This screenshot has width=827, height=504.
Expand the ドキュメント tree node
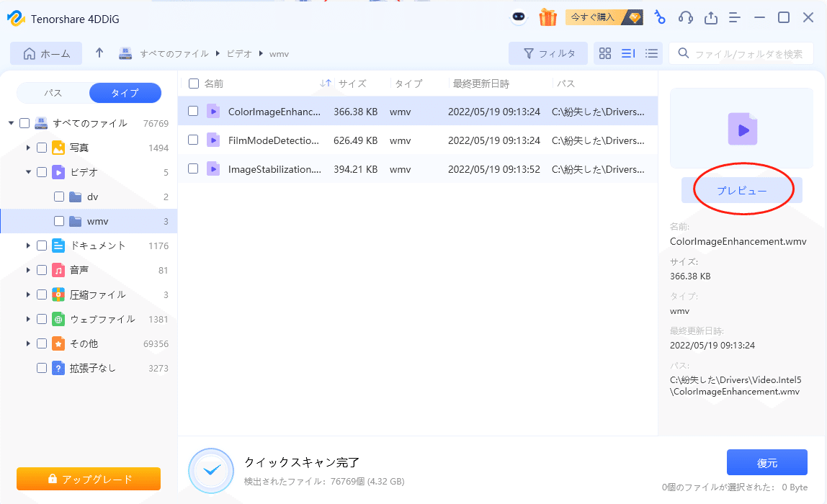27,245
